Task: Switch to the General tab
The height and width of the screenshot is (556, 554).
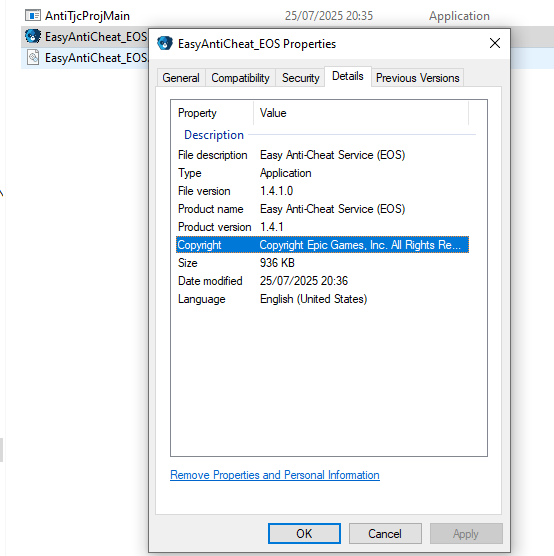Action: (x=181, y=78)
